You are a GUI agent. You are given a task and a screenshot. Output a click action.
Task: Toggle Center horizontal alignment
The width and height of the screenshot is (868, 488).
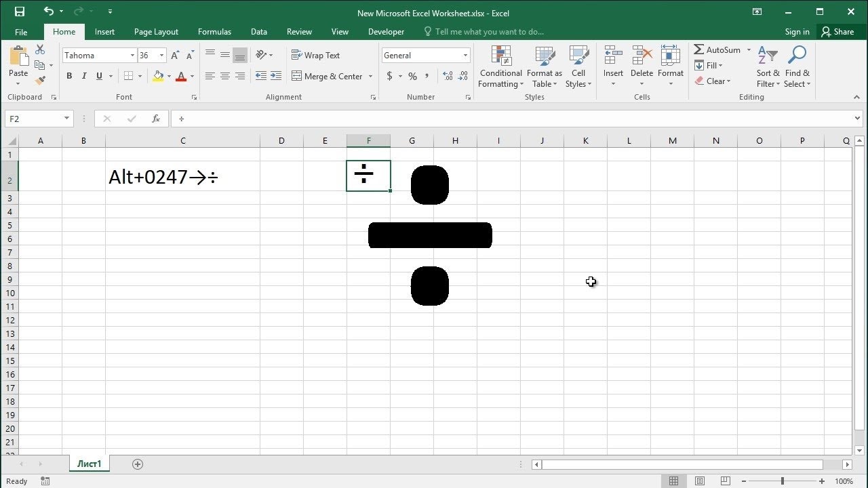pyautogui.click(x=224, y=77)
